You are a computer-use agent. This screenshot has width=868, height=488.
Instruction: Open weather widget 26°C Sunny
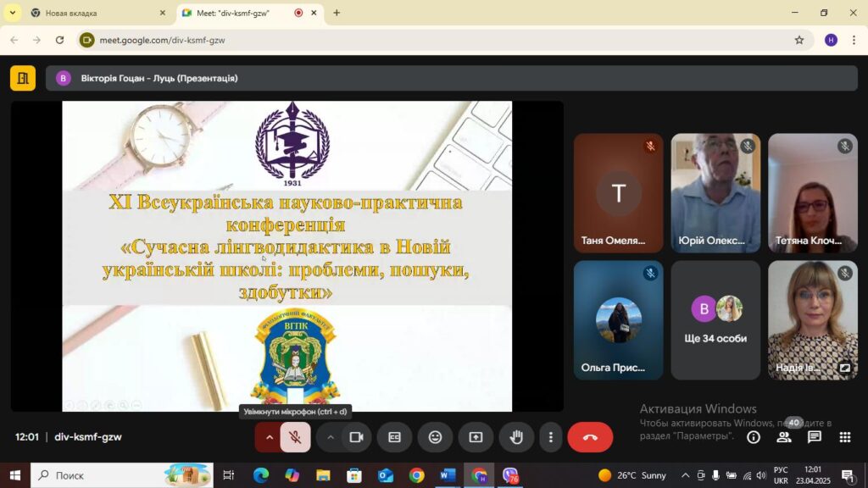tap(632, 475)
